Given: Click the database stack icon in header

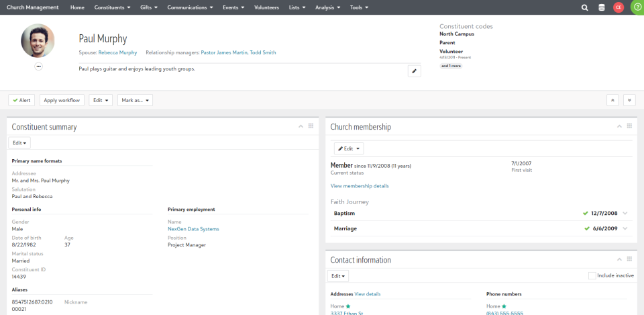Looking at the screenshot, I should point(602,7).
